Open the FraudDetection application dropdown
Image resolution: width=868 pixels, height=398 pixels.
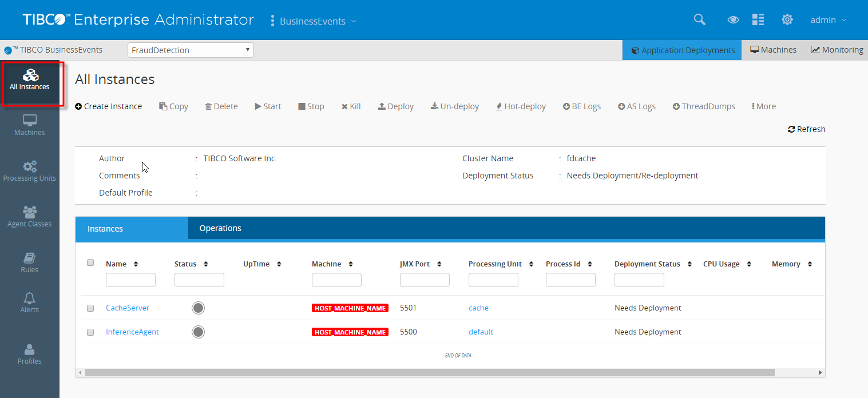[191, 50]
